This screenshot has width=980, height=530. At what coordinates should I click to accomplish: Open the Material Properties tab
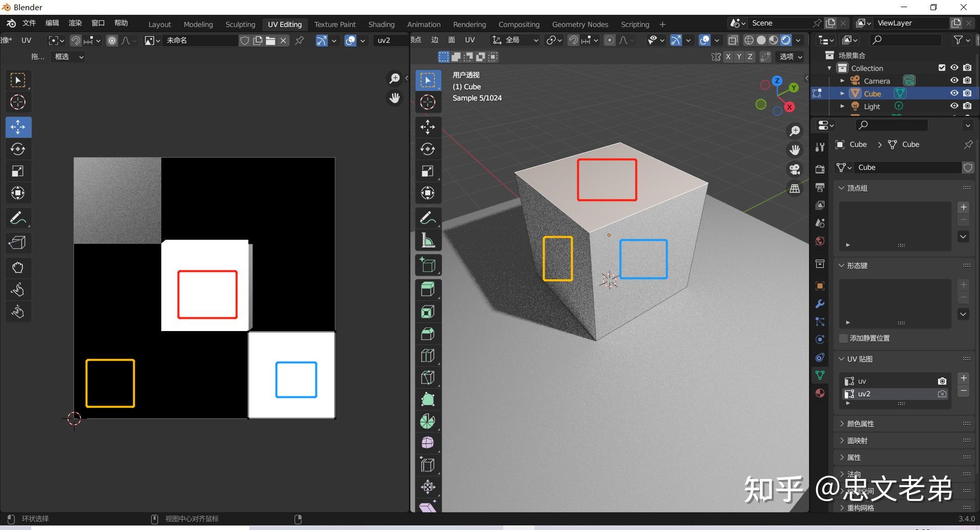click(819, 393)
